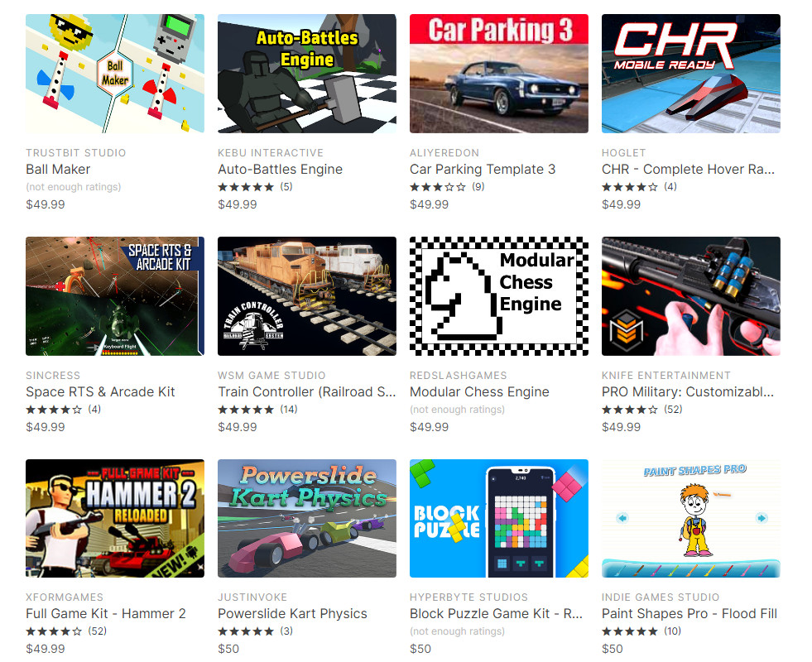Open the Auto-Battles Engine thumbnail

(307, 74)
